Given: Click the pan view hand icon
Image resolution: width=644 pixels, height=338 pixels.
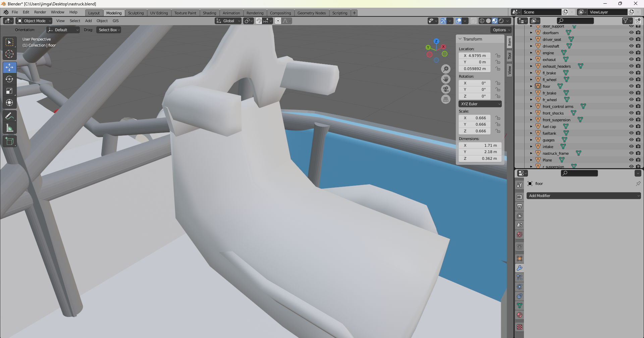Looking at the screenshot, I should [446, 79].
